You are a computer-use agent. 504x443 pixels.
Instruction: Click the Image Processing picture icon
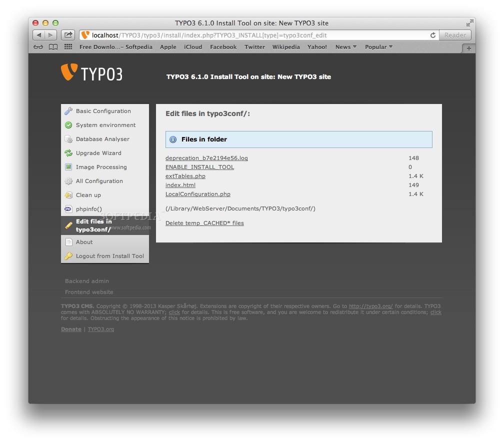click(x=68, y=167)
